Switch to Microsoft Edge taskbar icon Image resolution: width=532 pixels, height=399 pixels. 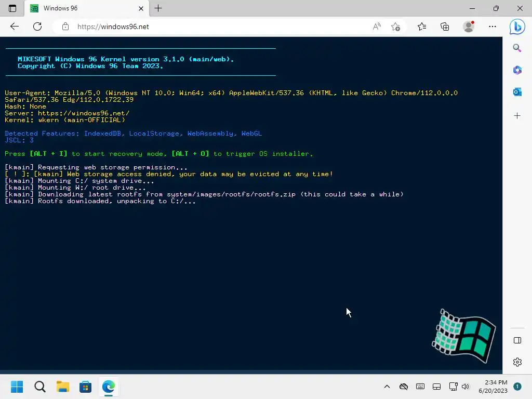(109, 387)
